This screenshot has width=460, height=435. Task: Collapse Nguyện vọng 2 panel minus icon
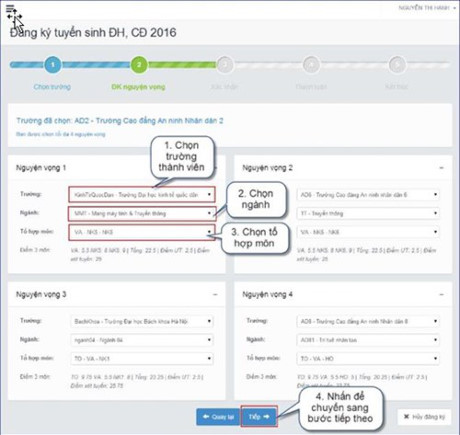[441, 168]
